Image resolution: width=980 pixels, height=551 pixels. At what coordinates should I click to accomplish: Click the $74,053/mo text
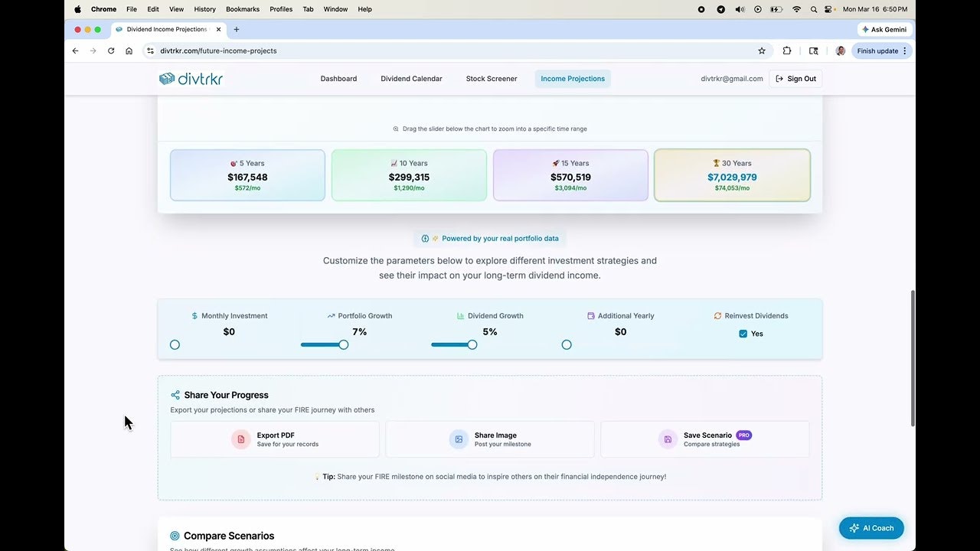[732, 188]
